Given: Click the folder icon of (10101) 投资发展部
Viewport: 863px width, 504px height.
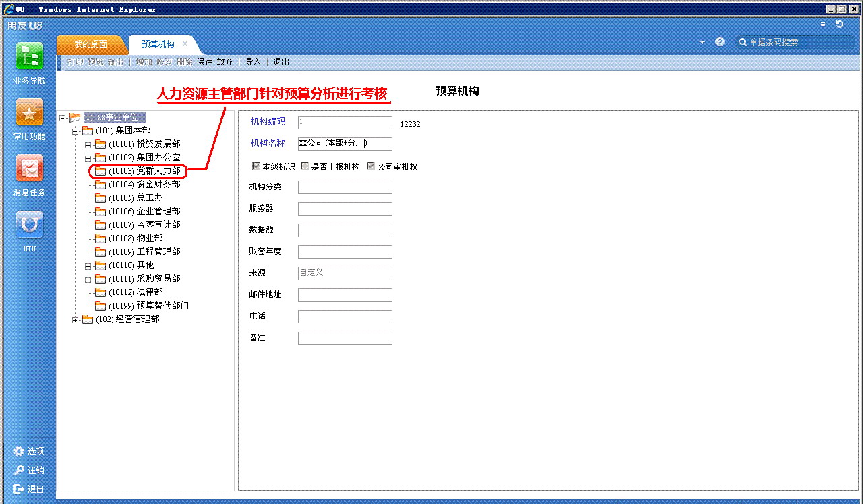Looking at the screenshot, I should pos(100,144).
